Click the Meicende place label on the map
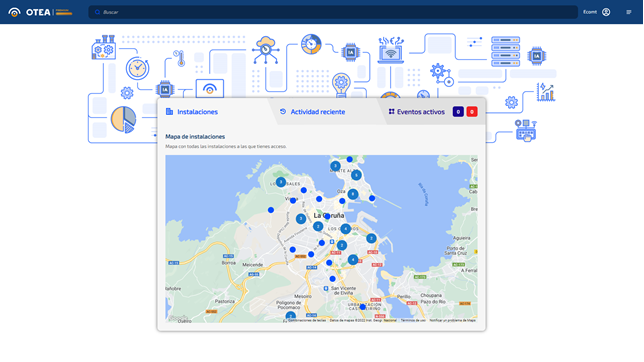Image resolution: width=644 pixels, height=362 pixels. [x=252, y=265]
